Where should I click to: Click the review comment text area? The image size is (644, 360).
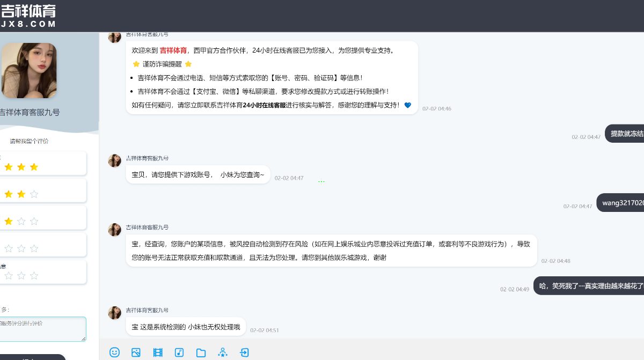pos(43,329)
